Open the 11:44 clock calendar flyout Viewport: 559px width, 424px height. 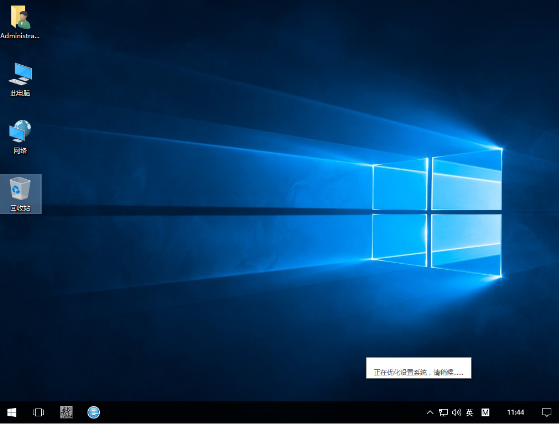click(516, 413)
